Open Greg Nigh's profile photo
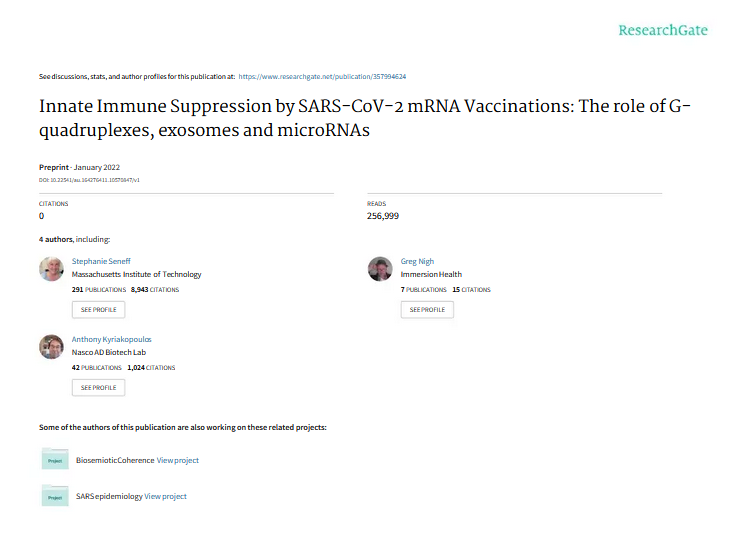The height and width of the screenshot is (557, 741). tap(380, 268)
